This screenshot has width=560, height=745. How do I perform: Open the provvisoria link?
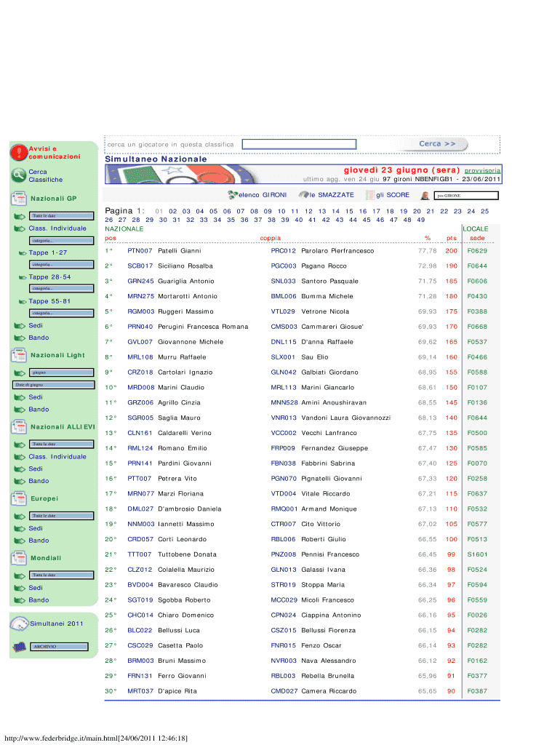click(x=483, y=170)
